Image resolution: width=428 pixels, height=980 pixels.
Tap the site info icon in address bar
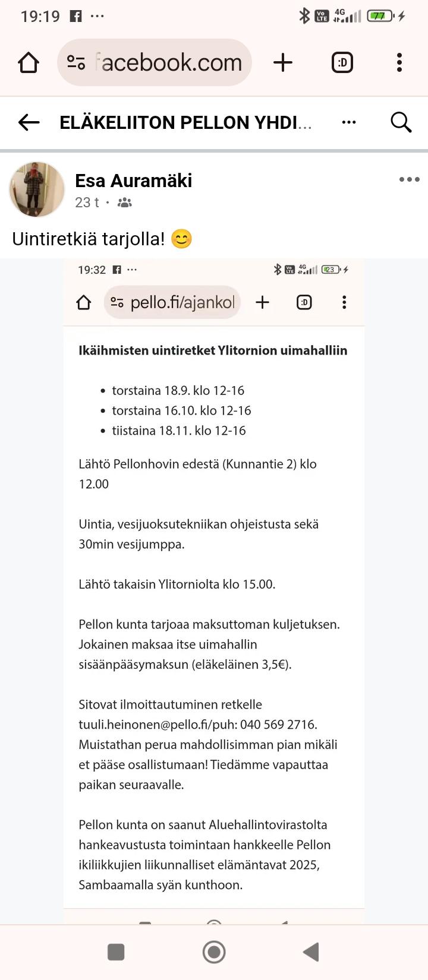coord(76,62)
